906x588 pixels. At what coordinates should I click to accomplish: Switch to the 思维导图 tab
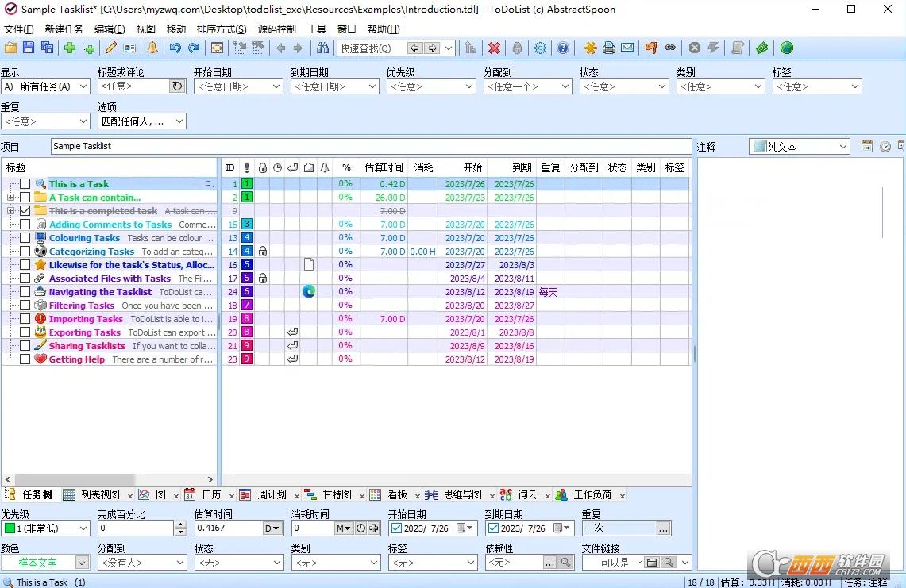click(x=462, y=495)
